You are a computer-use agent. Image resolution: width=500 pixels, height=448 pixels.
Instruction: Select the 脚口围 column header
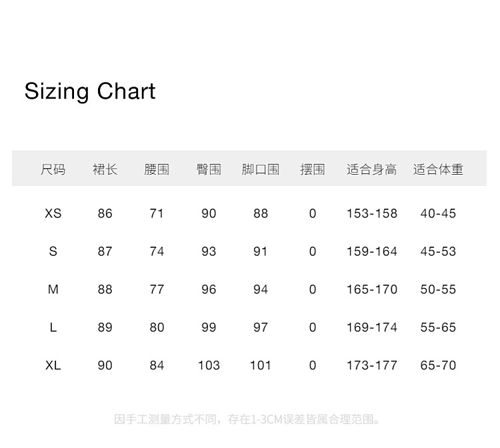pos(261,169)
